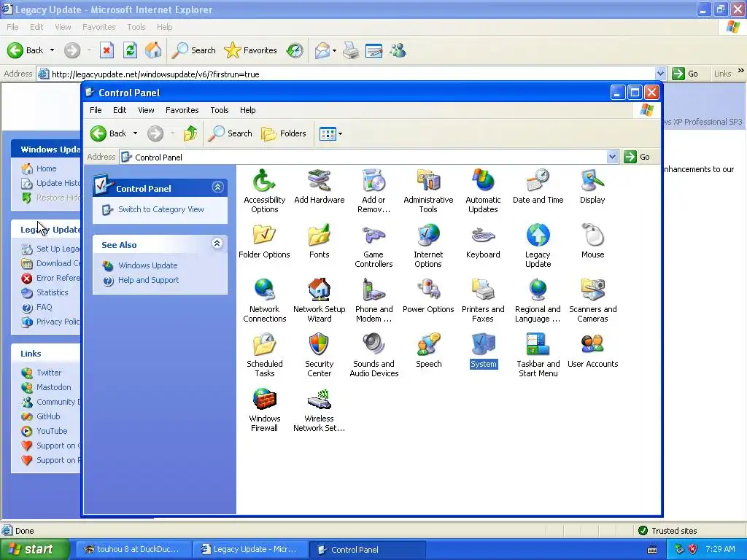The image size is (747, 560).
Task: Open Internet Options icon
Action: click(427, 246)
